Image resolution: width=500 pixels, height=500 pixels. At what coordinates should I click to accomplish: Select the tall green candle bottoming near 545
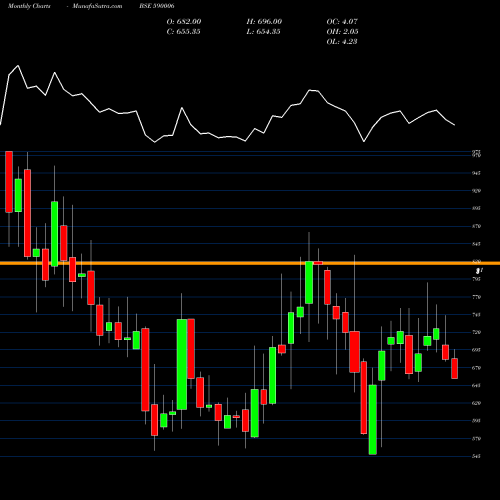click(373, 420)
